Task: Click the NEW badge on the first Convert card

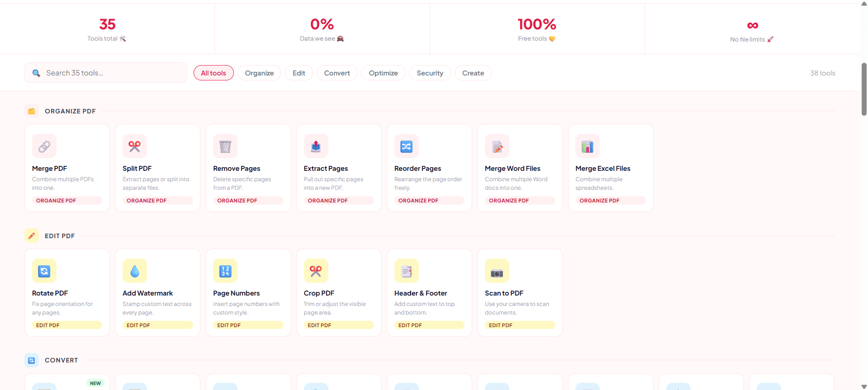Action: click(x=95, y=383)
